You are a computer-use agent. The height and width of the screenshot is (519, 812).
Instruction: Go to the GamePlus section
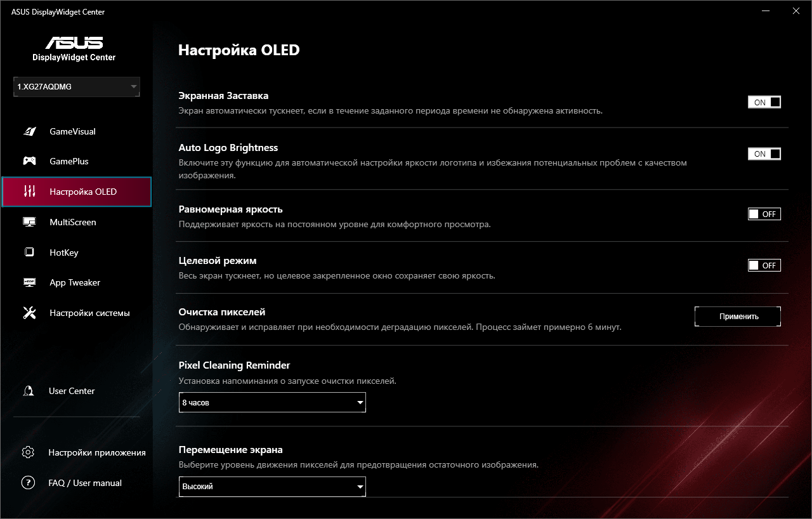[76, 161]
